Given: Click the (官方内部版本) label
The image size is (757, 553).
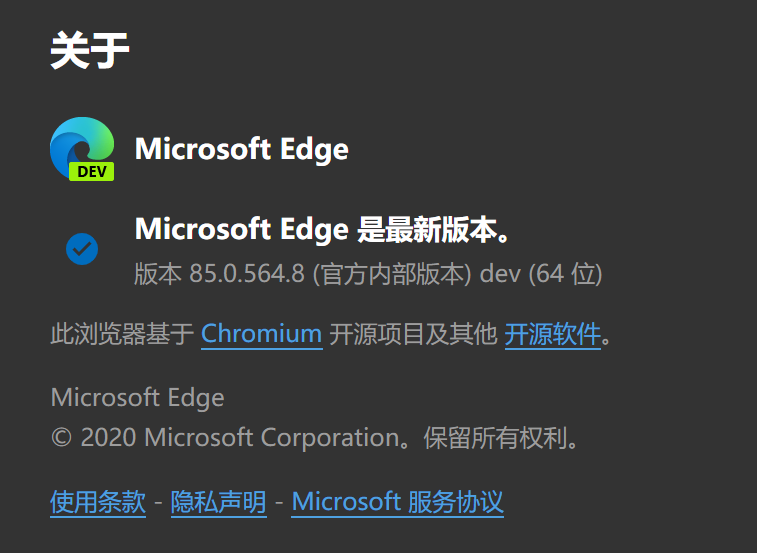Looking at the screenshot, I should coord(392,274).
